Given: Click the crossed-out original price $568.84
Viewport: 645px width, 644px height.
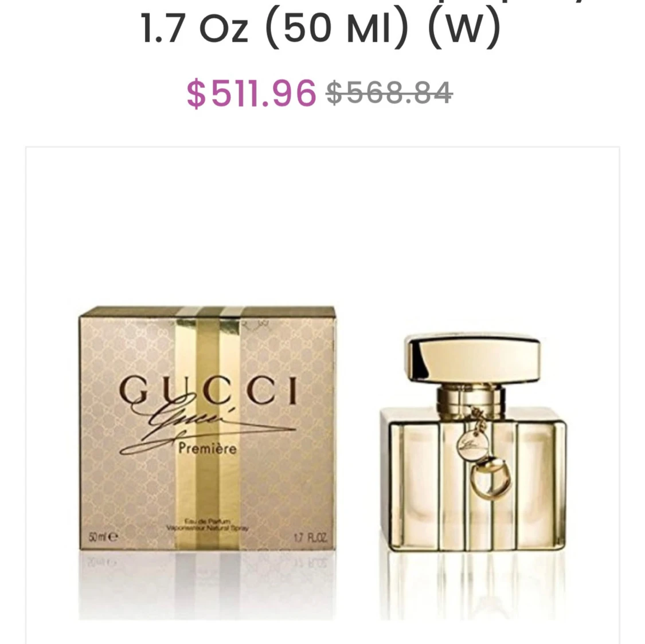Looking at the screenshot, I should coord(389,93).
